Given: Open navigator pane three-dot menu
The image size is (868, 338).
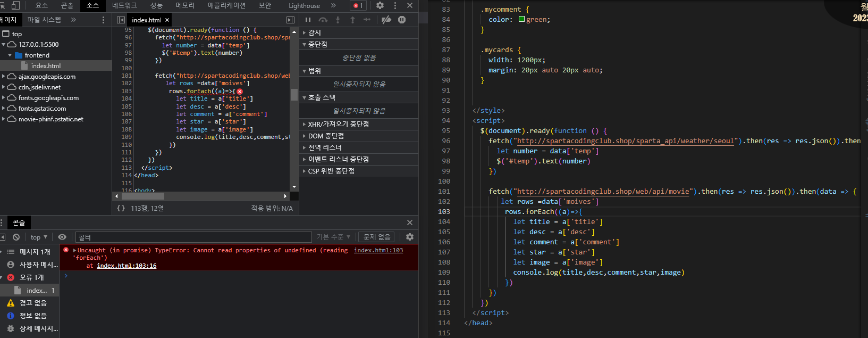Looking at the screenshot, I should tap(103, 20).
